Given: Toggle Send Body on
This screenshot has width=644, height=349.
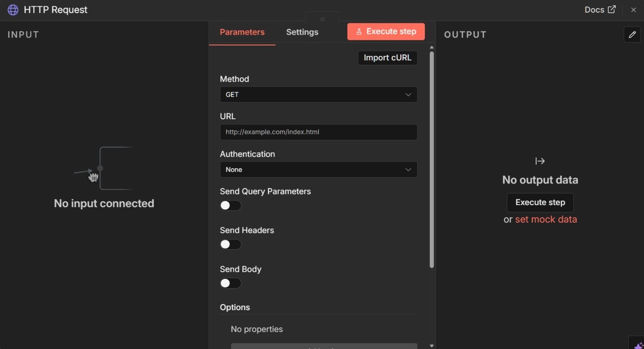Looking at the screenshot, I should pyautogui.click(x=230, y=283).
